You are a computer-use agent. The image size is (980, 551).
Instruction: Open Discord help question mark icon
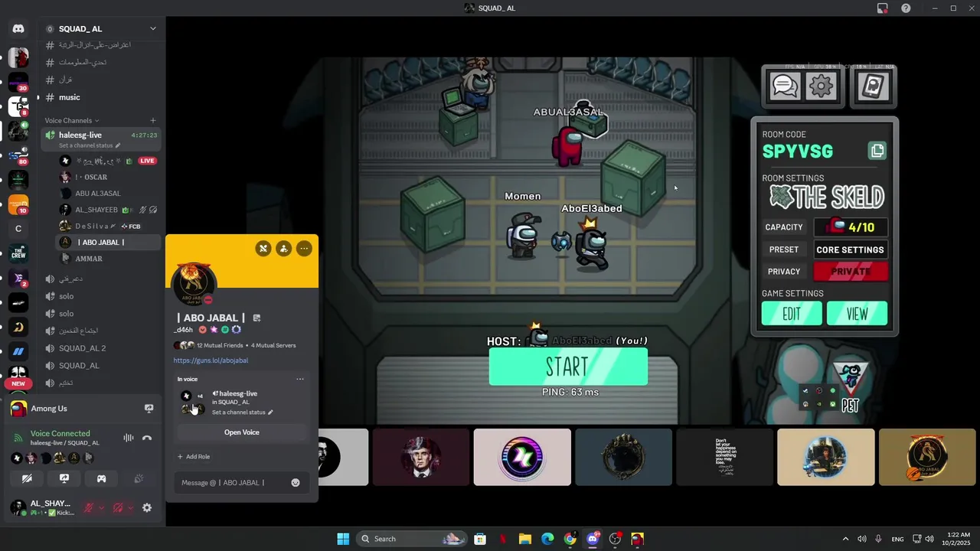click(906, 8)
